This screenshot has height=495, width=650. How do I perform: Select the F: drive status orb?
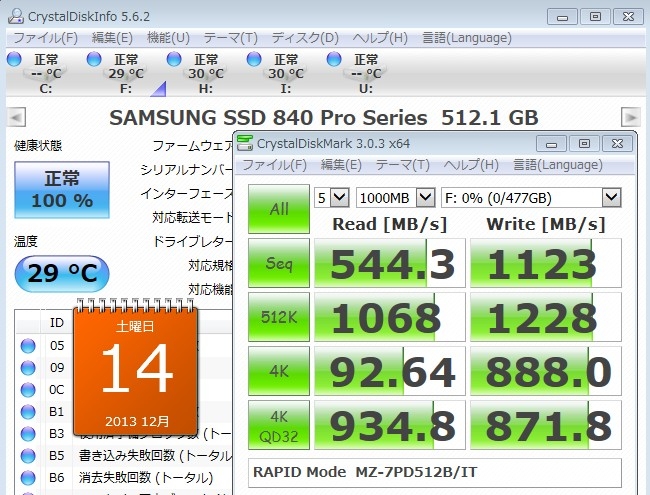(x=94, y=59)
